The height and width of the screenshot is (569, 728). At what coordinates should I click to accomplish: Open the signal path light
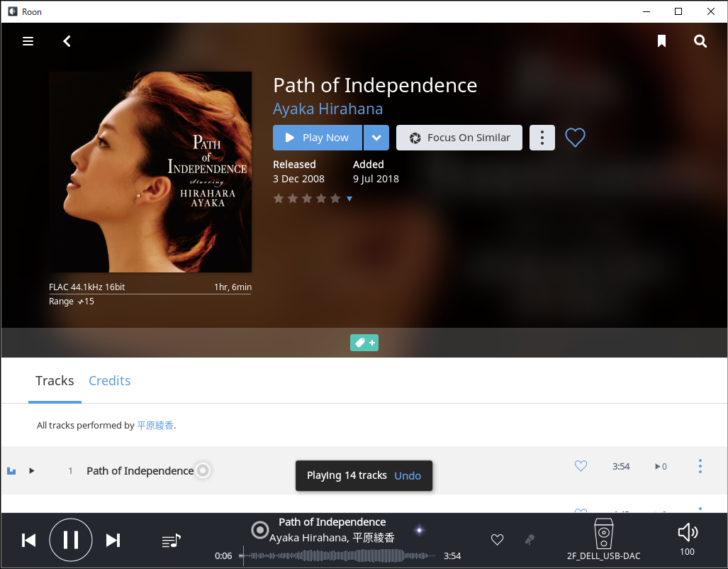419,530
